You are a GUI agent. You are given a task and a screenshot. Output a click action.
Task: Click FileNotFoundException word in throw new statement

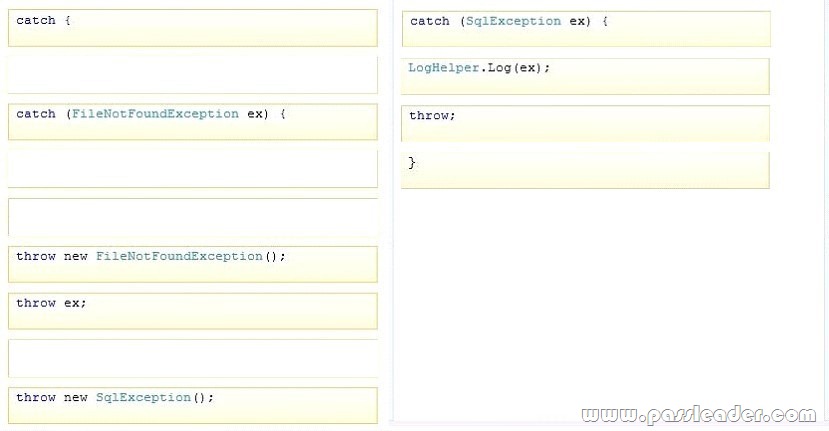point(179,256)
